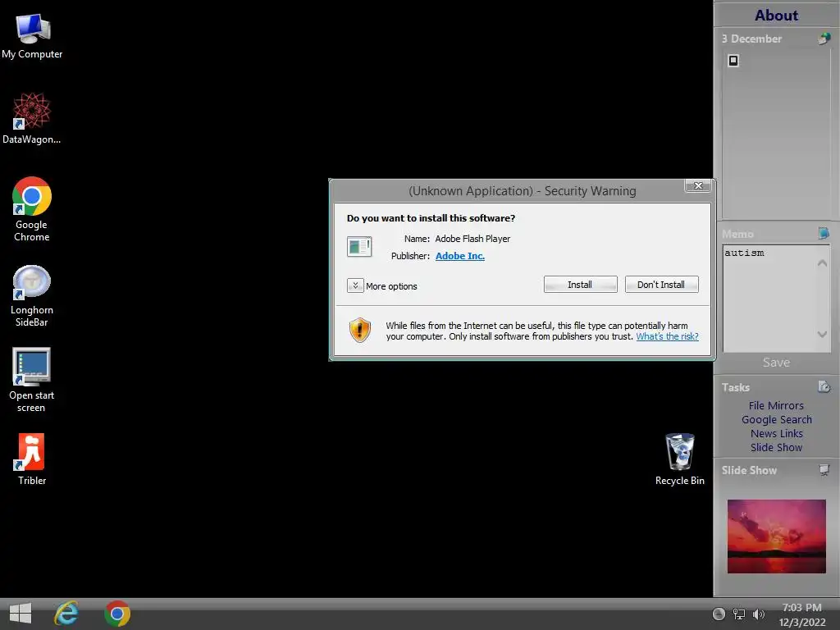840x630 pixels.
Task: Click the Memo panel header icon
Action: pyautogui.click(x=824, y=233)
